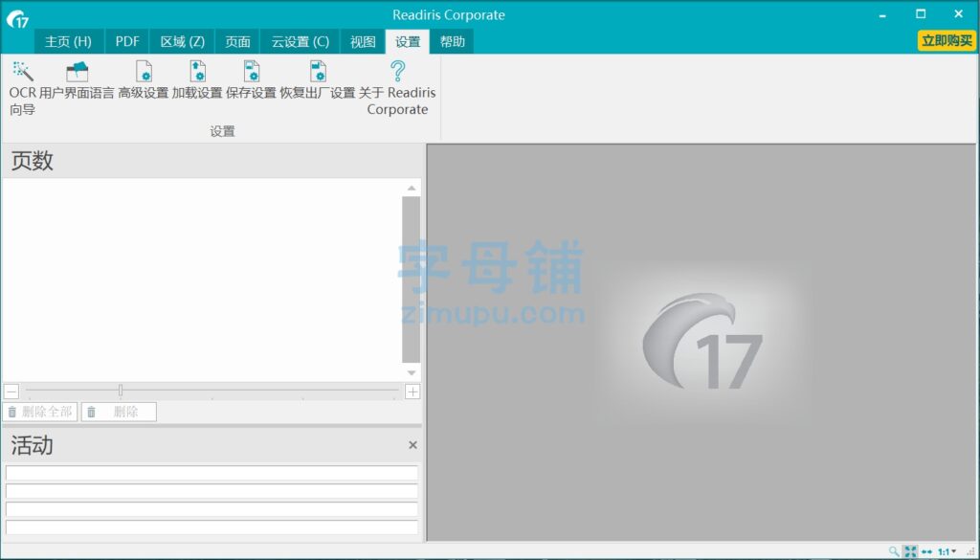Click the pages panel vertical scrollbar

412,280
